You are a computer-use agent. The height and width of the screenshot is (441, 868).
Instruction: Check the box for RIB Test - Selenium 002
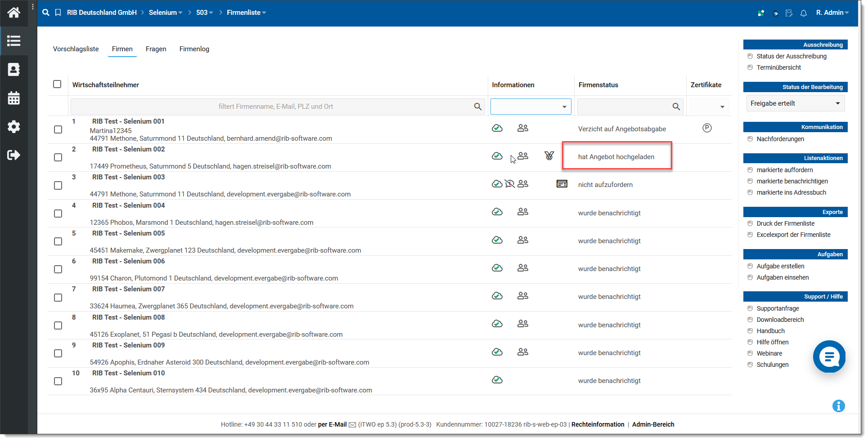click(x=58, y=157)
